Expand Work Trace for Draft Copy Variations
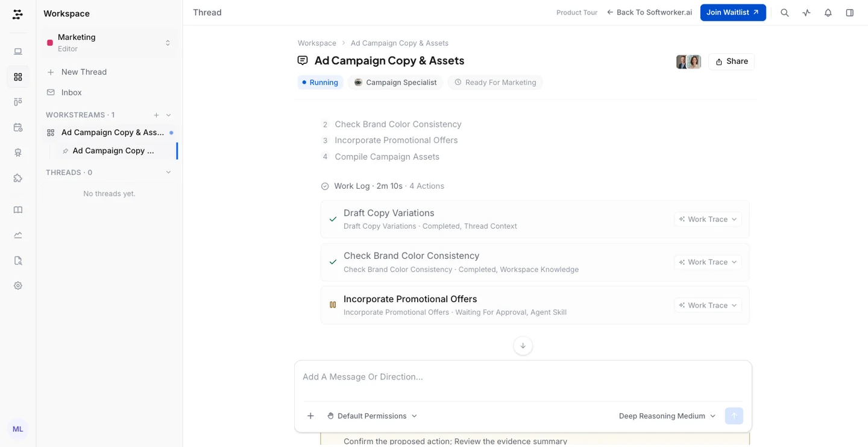The image size is (868, 447). 708,219
